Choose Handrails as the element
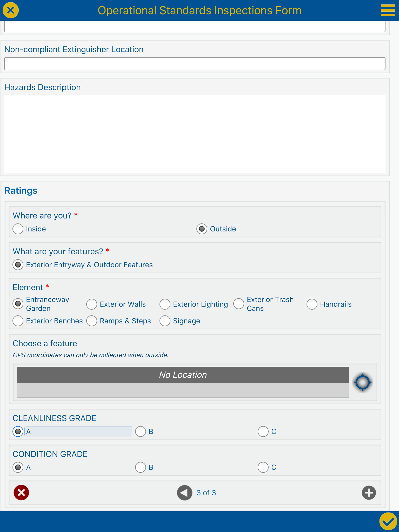Viewport: 399px width, 532px height. tap(312, 304)
